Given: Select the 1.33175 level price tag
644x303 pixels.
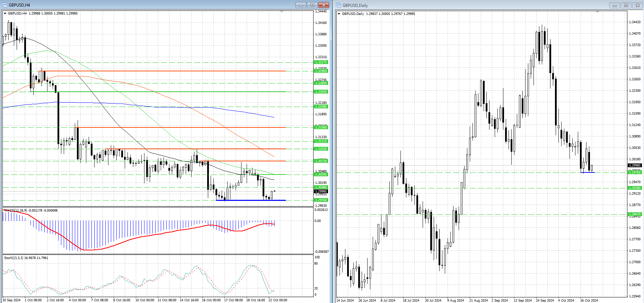Looking at the screenshot, I should point(321,62).
